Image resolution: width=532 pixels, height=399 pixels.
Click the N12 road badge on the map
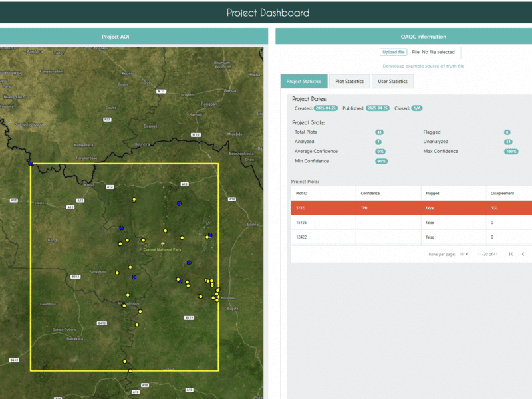pos(196,135)
